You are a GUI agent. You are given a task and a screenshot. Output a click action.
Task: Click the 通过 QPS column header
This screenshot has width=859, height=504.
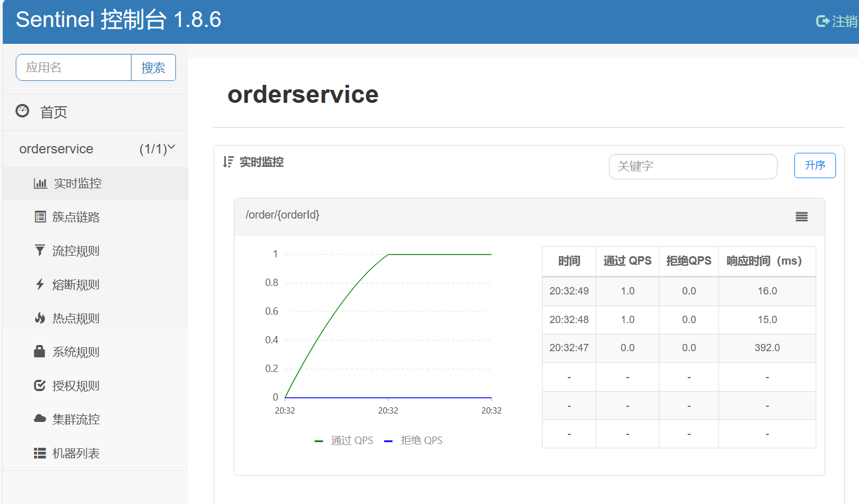click(x=627, y=261)
